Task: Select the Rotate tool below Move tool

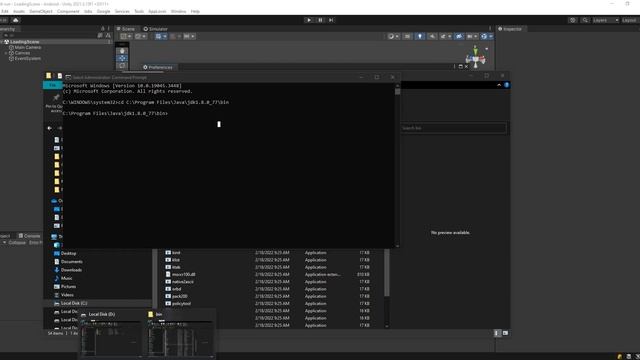Action: pos(122,65)
